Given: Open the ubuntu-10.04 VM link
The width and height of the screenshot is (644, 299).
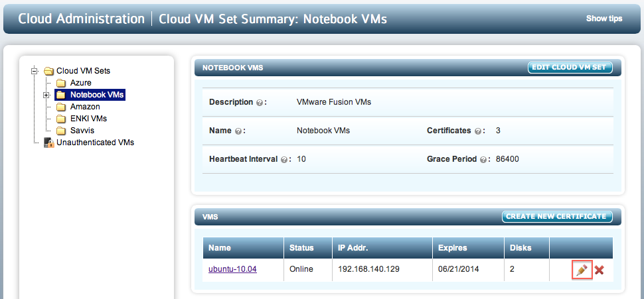Looking at the screenshot, I should [x=232, y=269].
